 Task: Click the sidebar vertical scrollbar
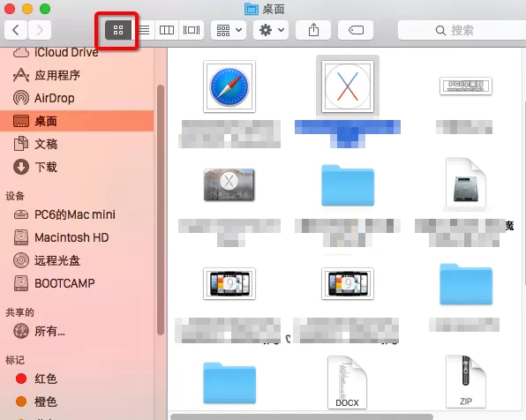[x=161, y=210]
